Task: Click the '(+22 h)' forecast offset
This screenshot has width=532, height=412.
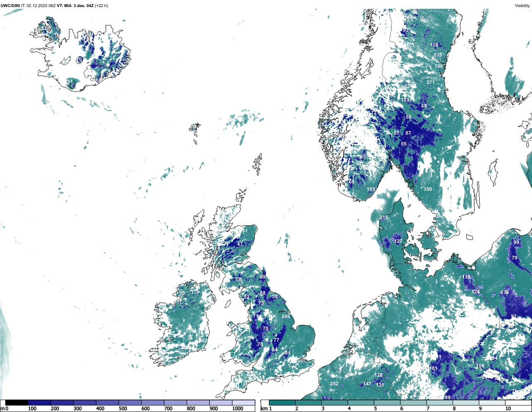Action: (102, 5)
